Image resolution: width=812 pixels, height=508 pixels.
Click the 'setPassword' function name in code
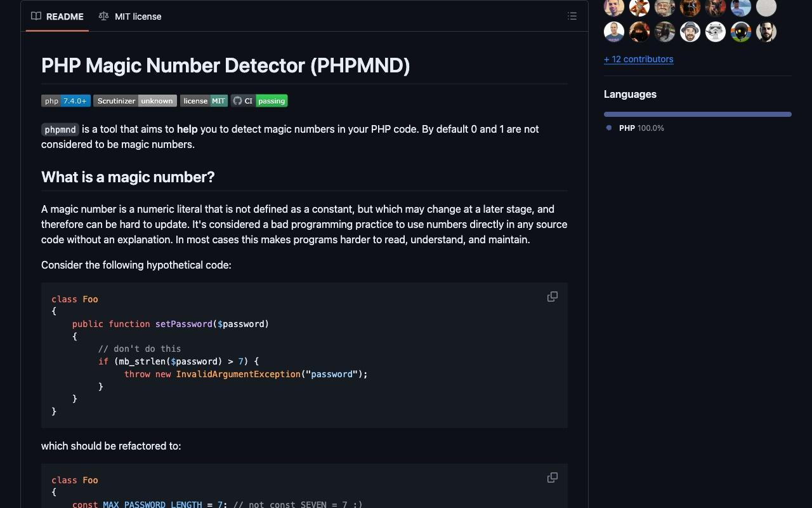[184, 324]
